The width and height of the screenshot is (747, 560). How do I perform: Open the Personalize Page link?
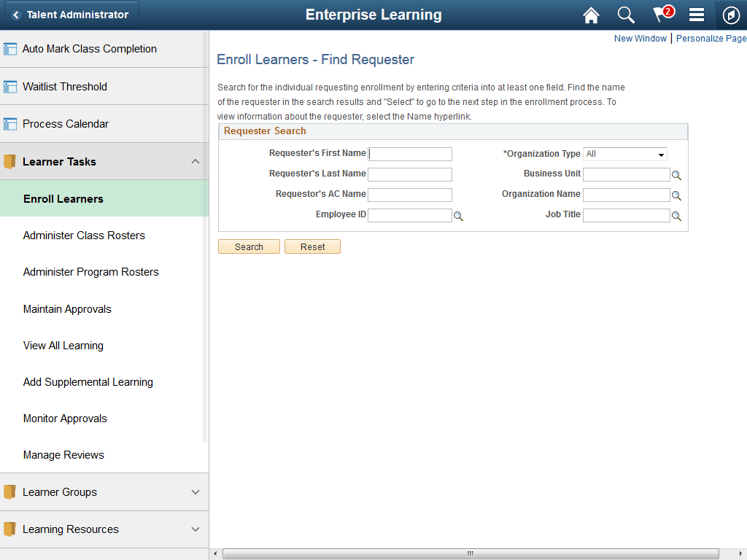coord(711,38)
